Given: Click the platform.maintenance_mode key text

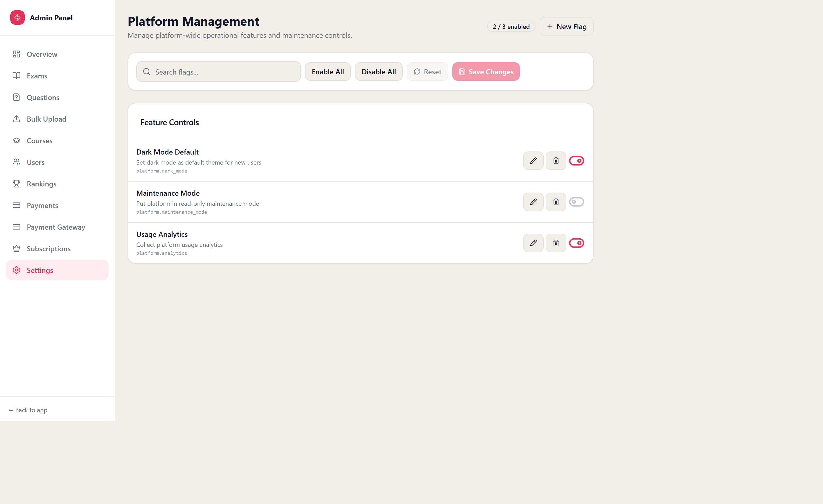Looking at the screenshot, I should 171,212.
